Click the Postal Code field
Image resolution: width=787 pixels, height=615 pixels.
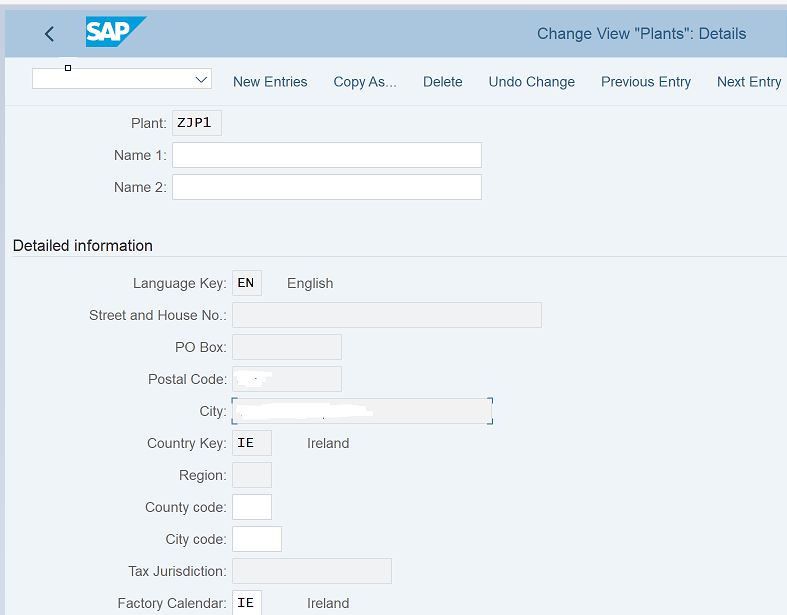(x=286, y=379)
